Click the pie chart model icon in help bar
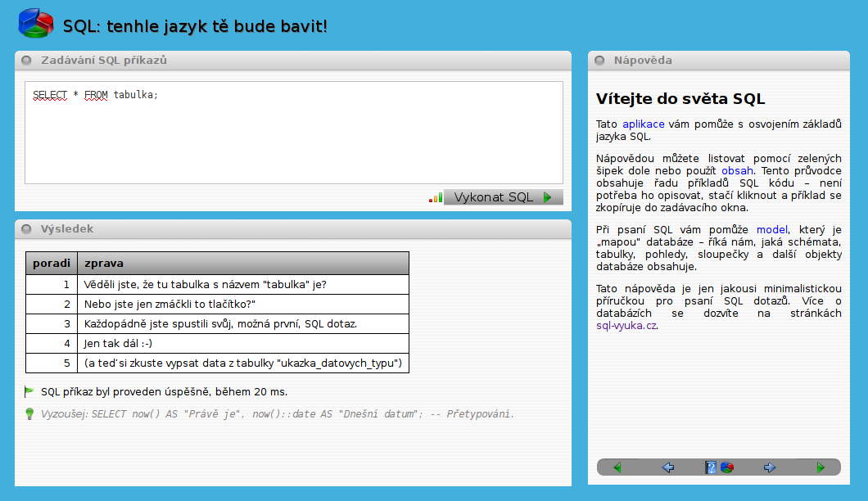The image size is (868, 501). (726, 467)
